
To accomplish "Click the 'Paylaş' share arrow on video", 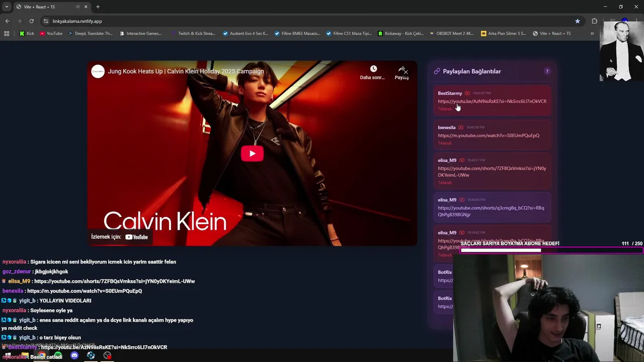I will pos(401,69).
